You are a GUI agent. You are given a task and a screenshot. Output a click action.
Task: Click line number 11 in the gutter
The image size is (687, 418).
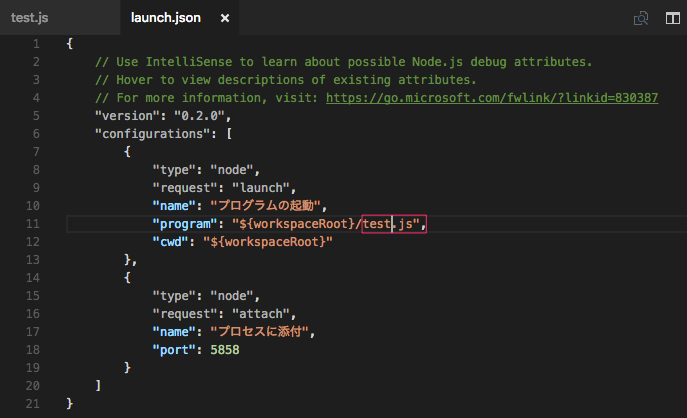point(32,224)
